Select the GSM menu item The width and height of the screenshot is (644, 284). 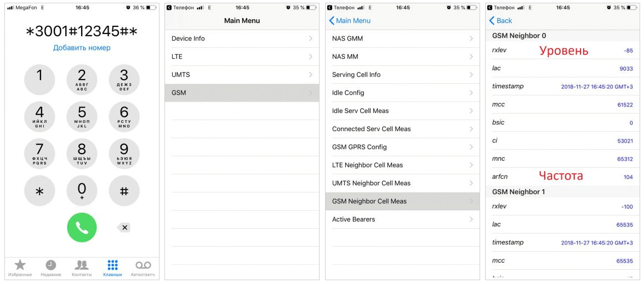241,93
